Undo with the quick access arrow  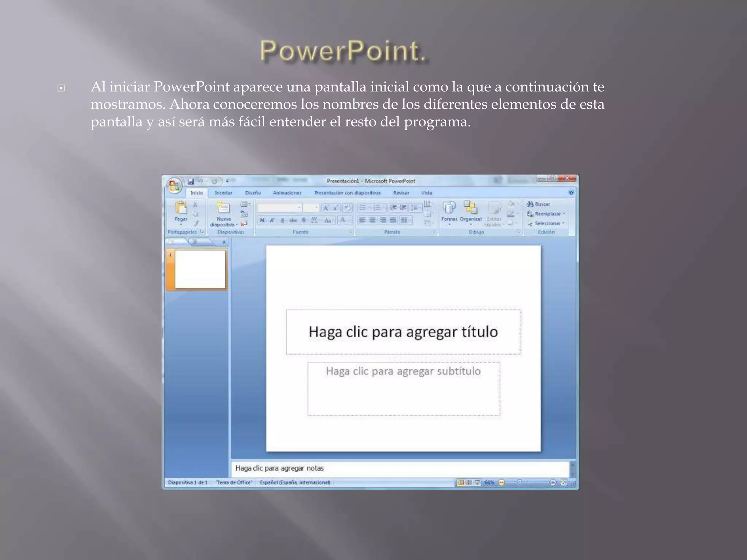click(x=201, y=181)
